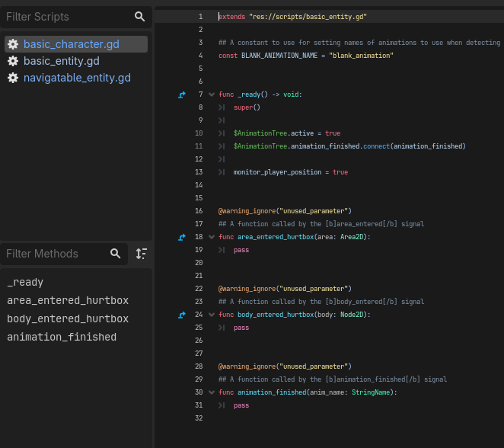The image size is (504, 448).
Task: Click the Filter Methods magnifier icon
Action: pyautogui.click(x=116, y=254)
